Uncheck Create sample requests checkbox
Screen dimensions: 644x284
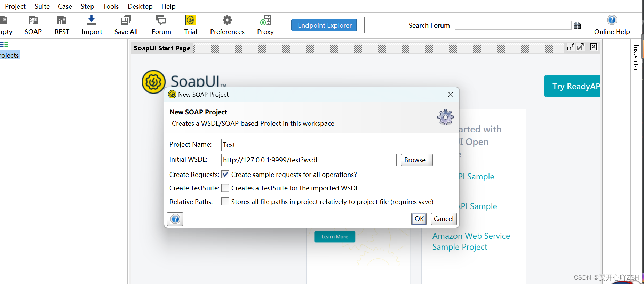[225, 175]
